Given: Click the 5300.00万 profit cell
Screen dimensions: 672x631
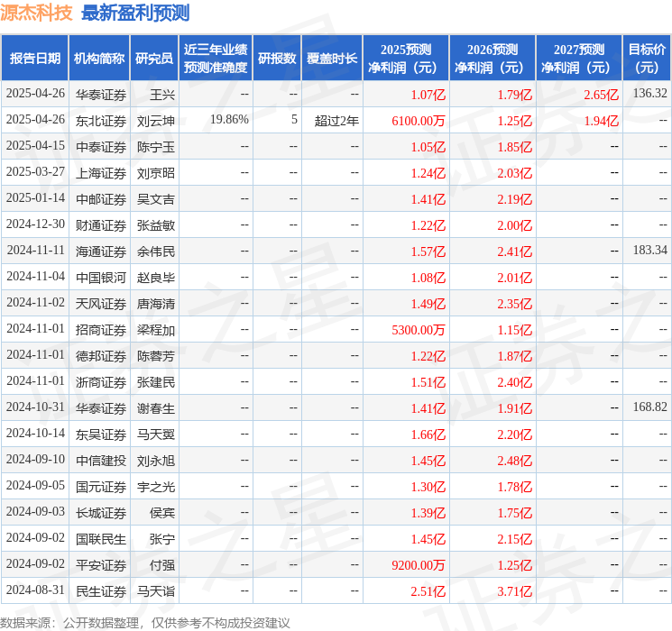Looking at the screenshot, I should click(419, 330).
